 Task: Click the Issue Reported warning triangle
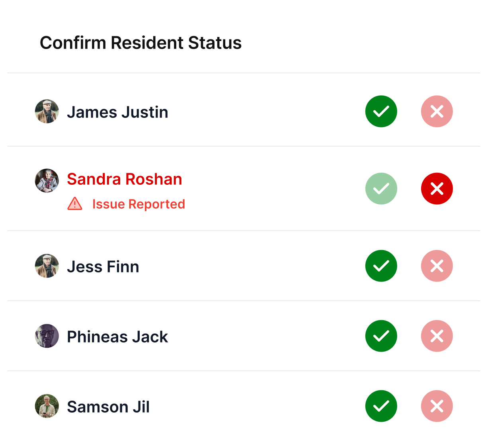[x=75, y=203]
